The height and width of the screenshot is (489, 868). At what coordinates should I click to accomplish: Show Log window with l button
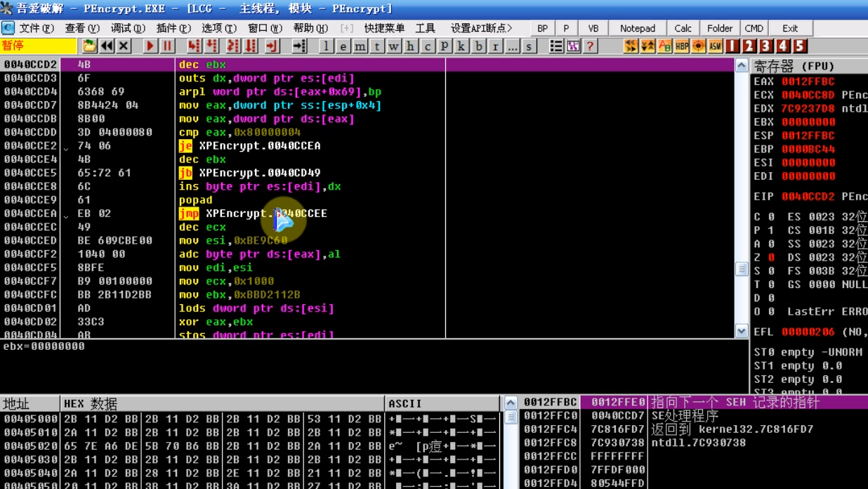point(326,46)
